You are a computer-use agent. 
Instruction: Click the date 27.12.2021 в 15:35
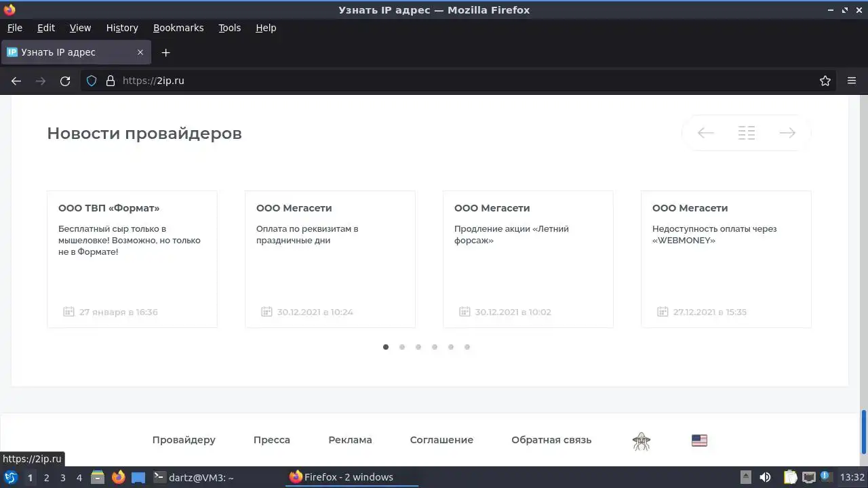(710, 312)
